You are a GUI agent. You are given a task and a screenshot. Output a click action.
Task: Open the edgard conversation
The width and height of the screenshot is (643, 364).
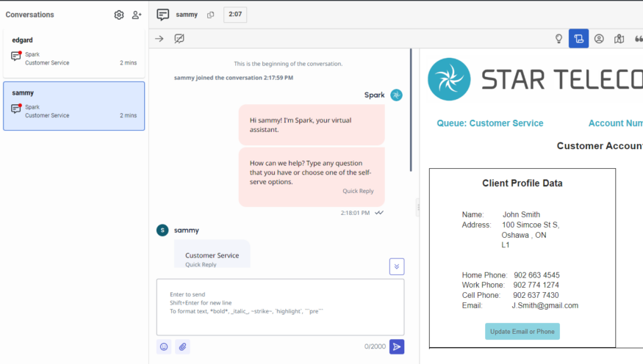point(74,54)
